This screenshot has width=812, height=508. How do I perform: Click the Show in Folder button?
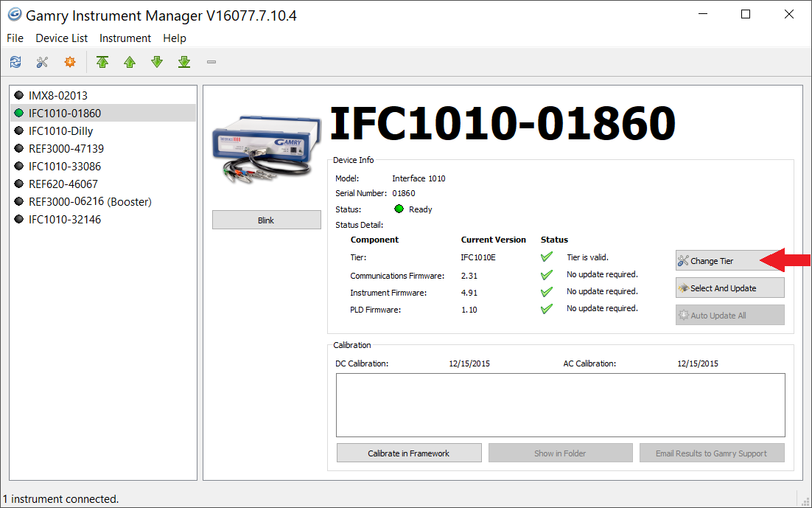pos(560,453)
